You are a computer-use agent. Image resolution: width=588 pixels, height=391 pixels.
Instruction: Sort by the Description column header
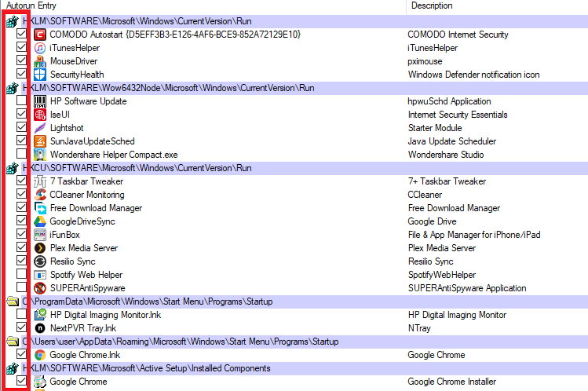click(x=497, y=6)
